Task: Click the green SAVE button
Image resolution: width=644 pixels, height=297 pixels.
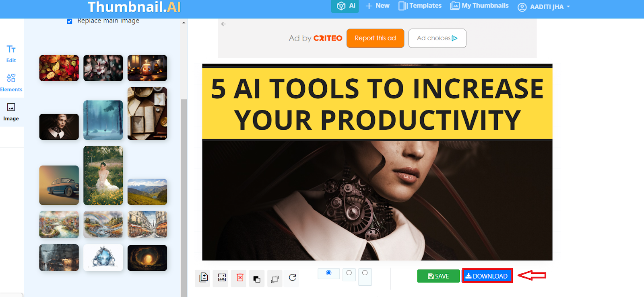Action: (438, 276)
